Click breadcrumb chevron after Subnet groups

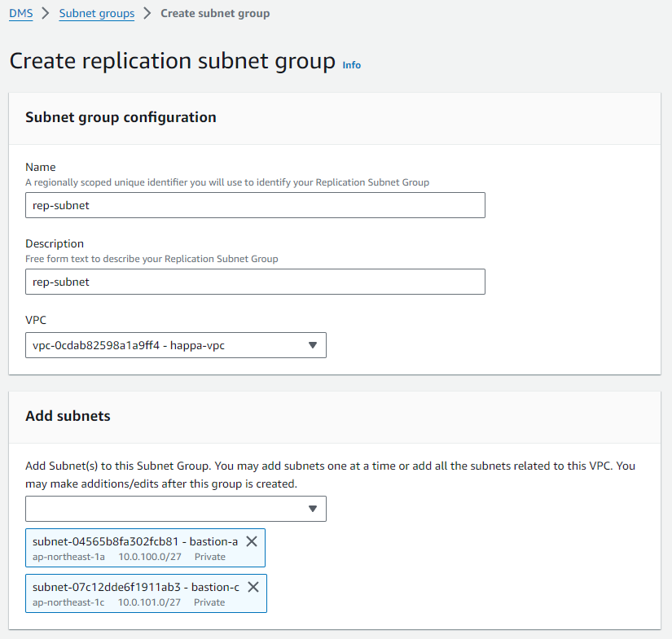tap(147, 13)
